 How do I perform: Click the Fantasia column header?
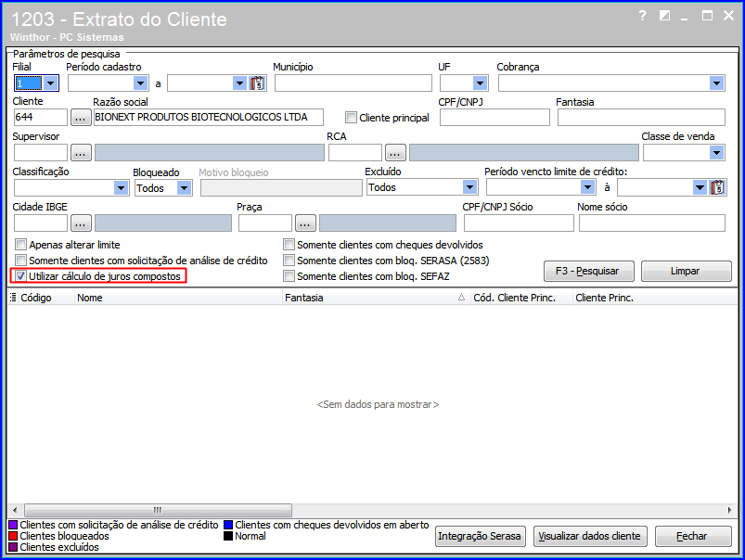[376, 298]
